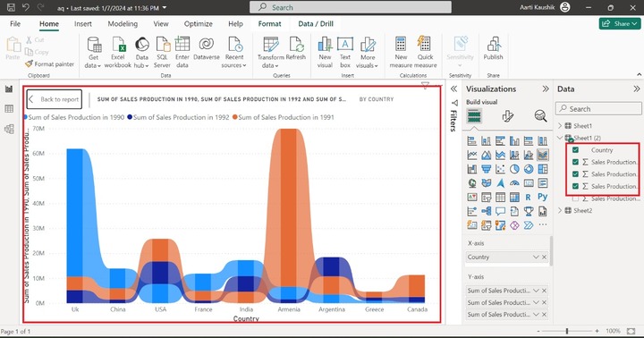Select the pie chart visualization

click(514, 169)
